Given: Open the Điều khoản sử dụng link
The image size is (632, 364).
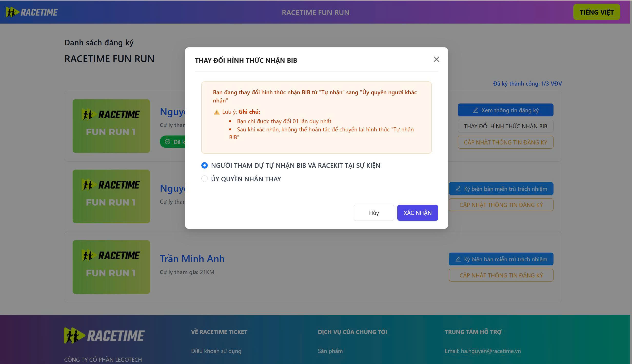Looking at the screenshot, I should click(x=216, y=351).
